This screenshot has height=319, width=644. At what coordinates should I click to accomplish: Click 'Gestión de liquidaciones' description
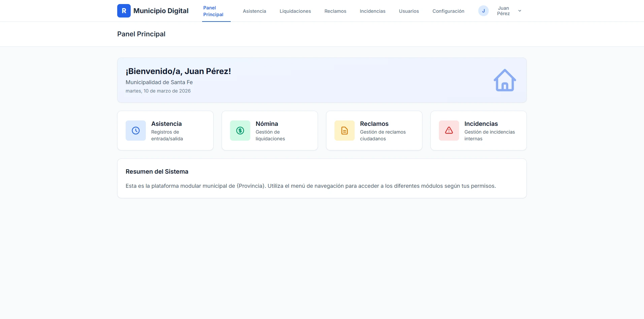(x=270, y=135)
